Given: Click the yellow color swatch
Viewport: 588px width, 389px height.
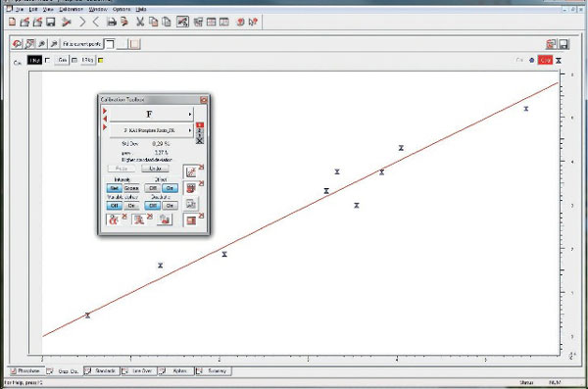Looking at the screenshot, I should coord(101,60).
